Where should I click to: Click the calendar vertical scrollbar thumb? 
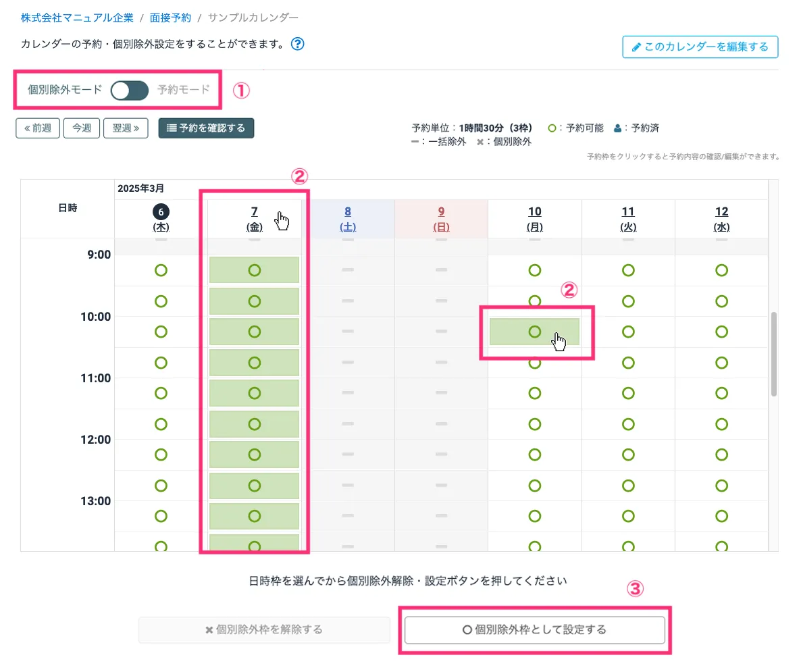[x=774, y=353]
